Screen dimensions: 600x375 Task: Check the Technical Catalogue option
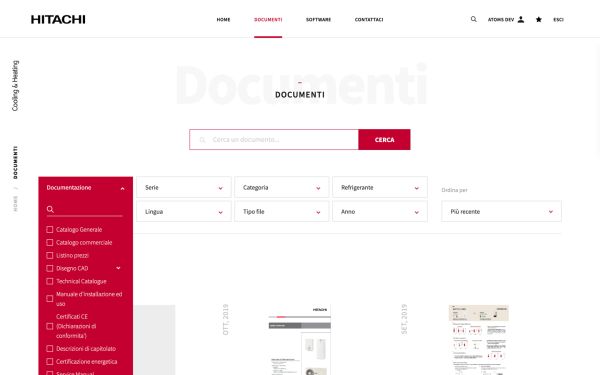(x=50, y=281)
